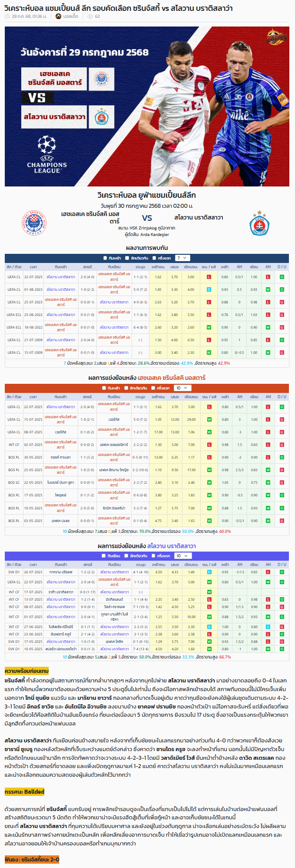
Task: Click ทาทราน ปรีชอฟ team in Slovan 26-07-2025 row
Action: point(61,572)
